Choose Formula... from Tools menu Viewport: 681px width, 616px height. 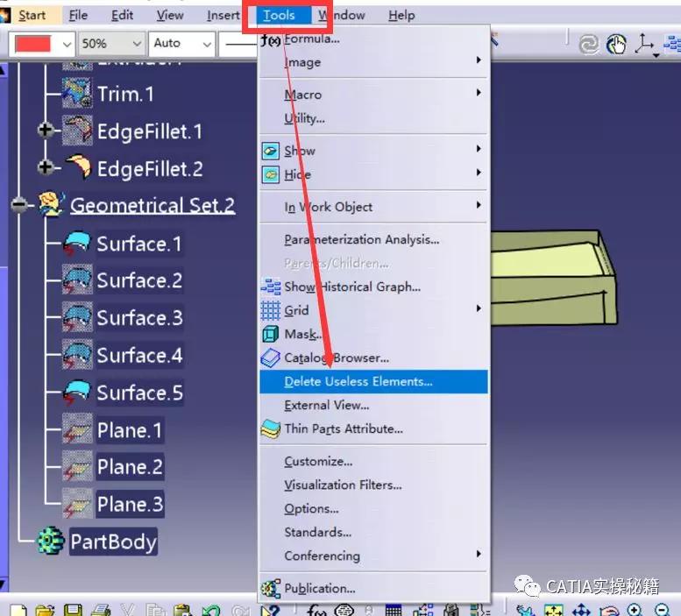[373, 39]
